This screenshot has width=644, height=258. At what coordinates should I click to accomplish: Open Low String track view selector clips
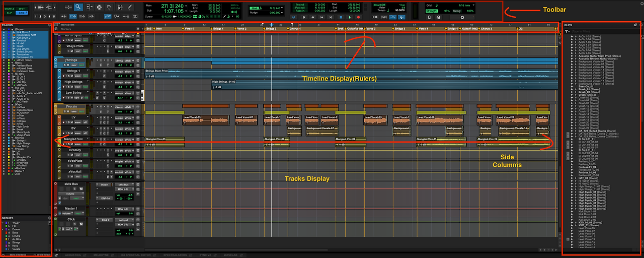[x=76, y=98]
